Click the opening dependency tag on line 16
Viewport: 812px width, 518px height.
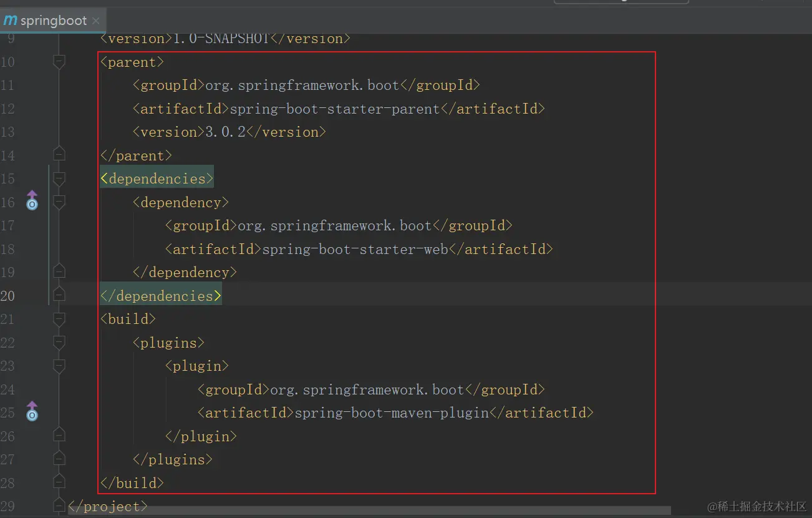(181, 202)
